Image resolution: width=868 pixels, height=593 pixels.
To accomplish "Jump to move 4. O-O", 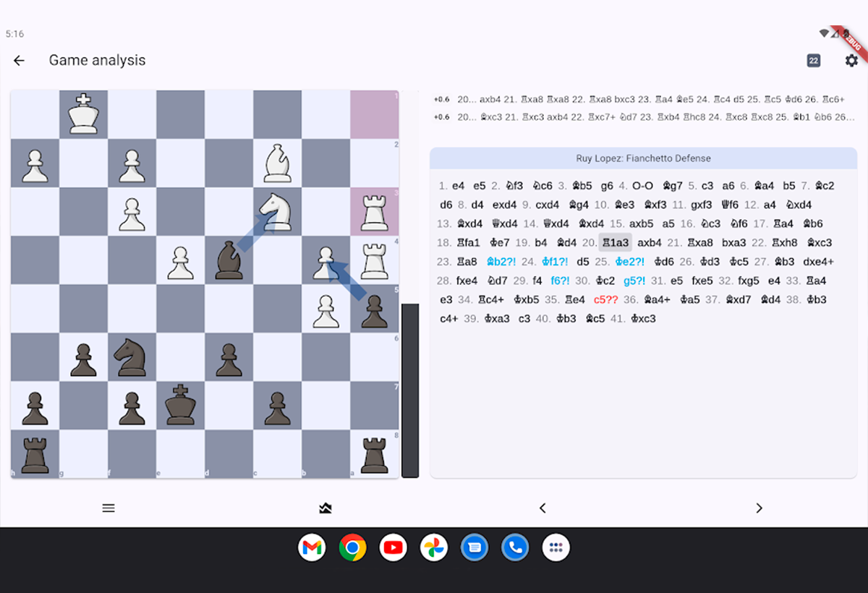I will 642,186.
